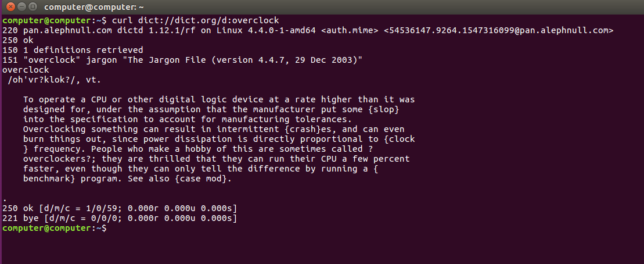Click the '250 ok [d/m/c = 1/0/59' line

tap(120, 208)
